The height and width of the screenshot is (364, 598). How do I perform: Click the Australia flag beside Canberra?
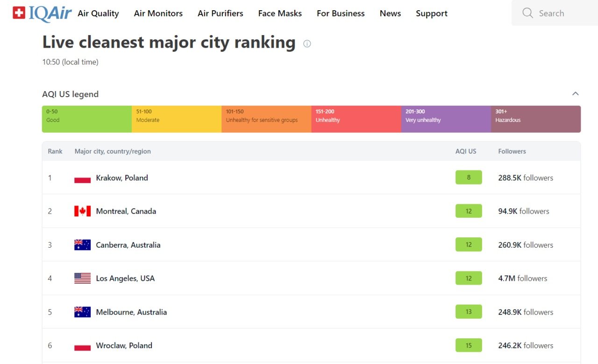[82, 245]
